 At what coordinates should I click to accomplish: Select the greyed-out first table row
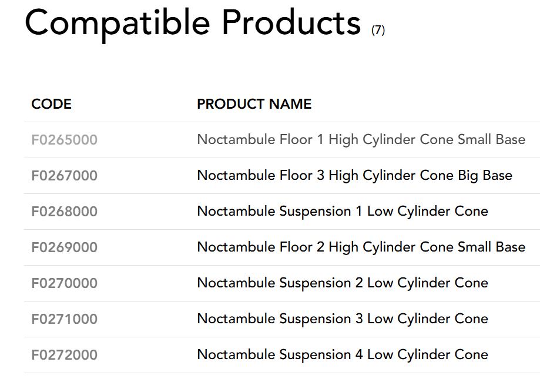click(282, 140)
